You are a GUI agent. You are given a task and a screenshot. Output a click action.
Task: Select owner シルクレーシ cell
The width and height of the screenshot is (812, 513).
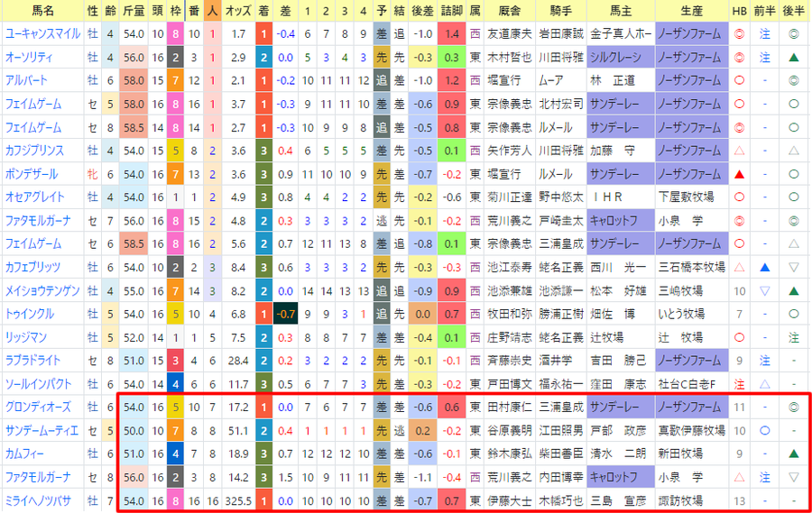tap(621, 58)
